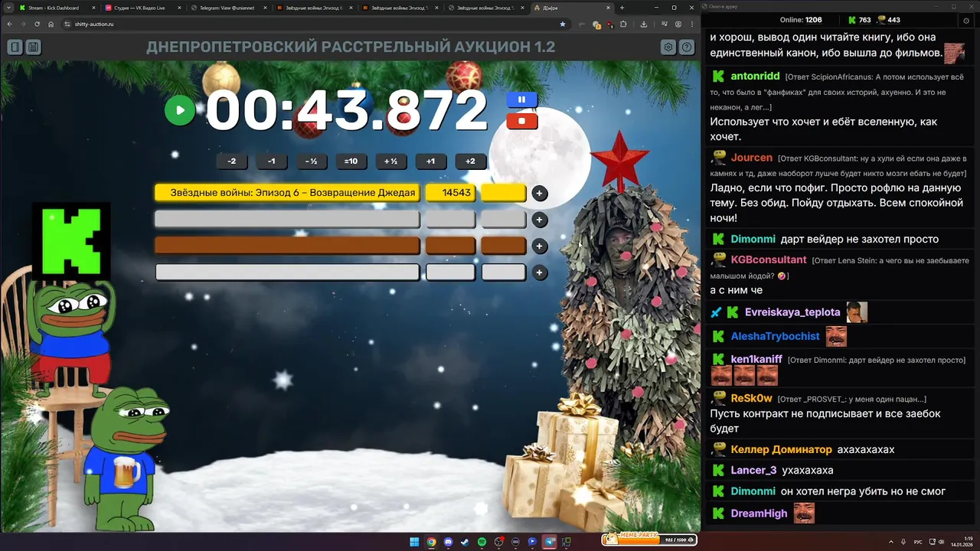This screenshot has width=980, height=551.
Task: Click the empty name field in second lot row
Action: tap(287, 220)
